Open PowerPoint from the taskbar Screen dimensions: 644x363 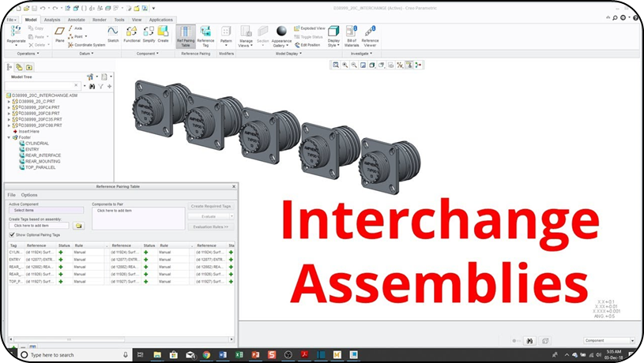click(255, 355)
